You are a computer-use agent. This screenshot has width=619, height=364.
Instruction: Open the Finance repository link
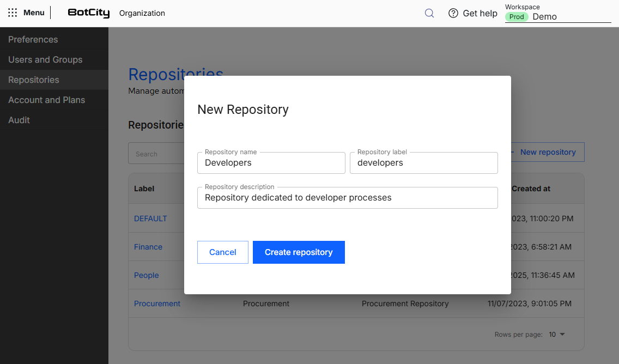148,247
